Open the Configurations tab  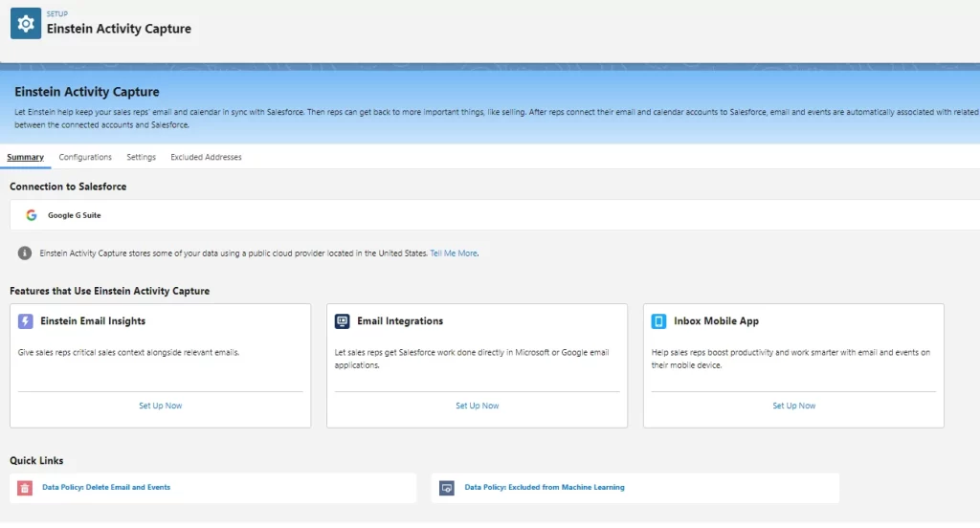[85, 157]
